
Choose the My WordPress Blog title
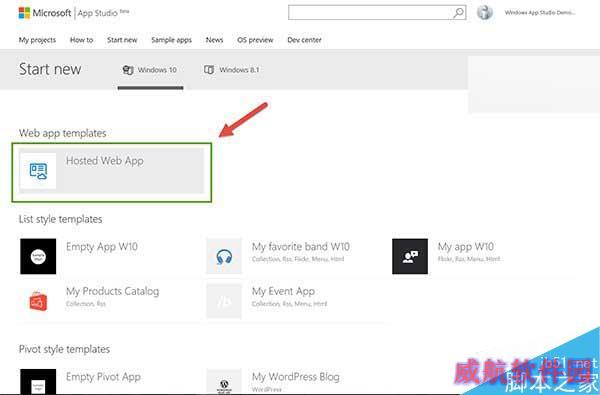click(x=295, y=377)
